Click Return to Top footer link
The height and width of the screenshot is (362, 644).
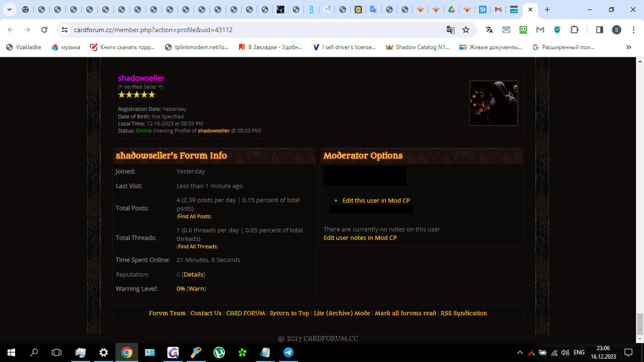click(x=289, y=313)
